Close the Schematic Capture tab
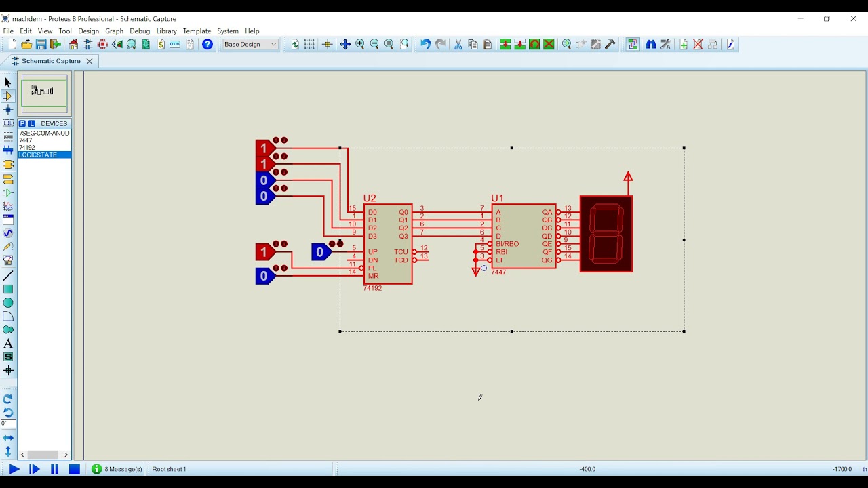The height and width of the screenshot is (488, 868). point(89,61)
